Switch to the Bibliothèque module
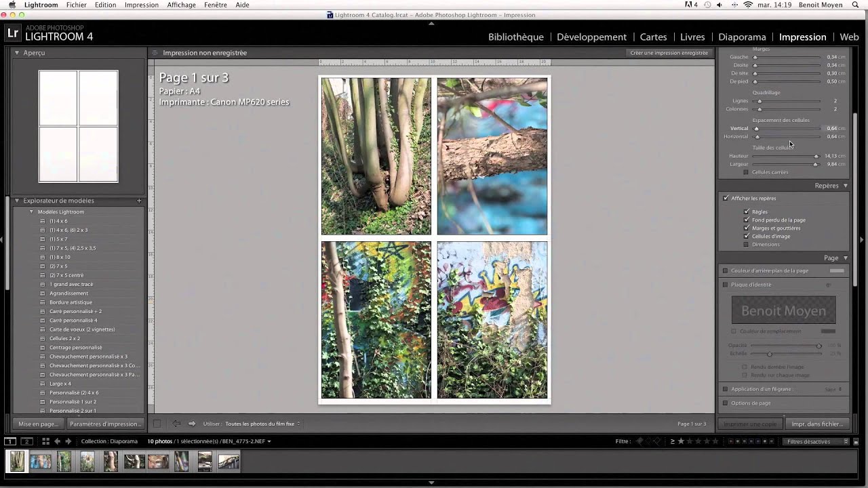This screenshot has width=868, height=488. click(x=516, y=37)
